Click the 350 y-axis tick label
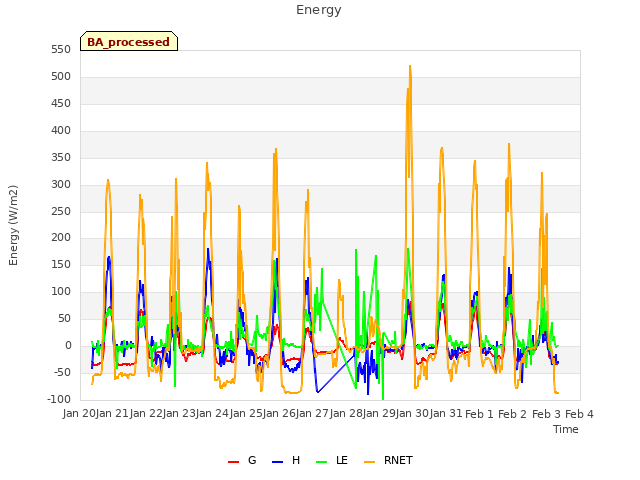The image size is (640, 480). pos(61,158)
